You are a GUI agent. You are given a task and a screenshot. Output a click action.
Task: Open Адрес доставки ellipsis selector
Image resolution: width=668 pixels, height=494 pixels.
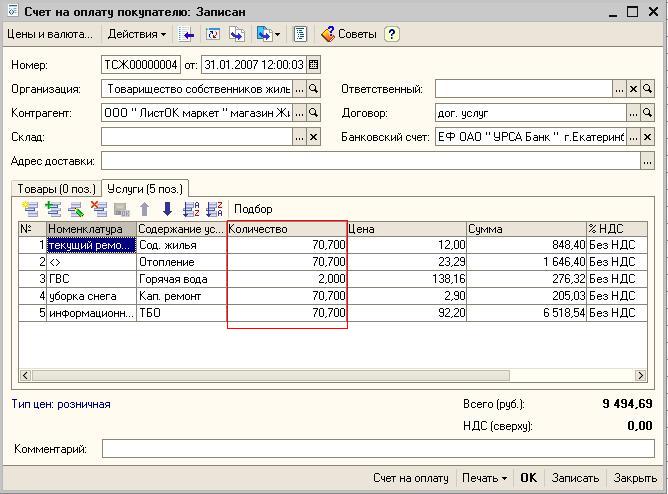pos(648,161)
